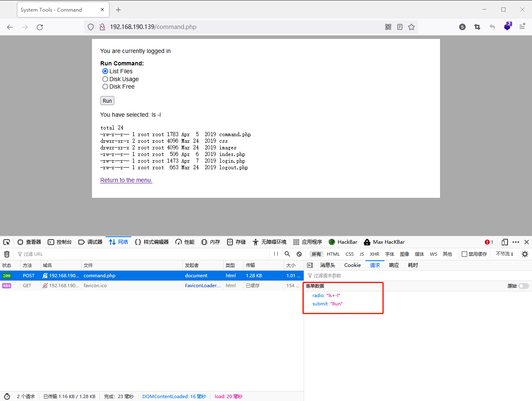Open the Network tab
The height and width of the screenshot is (401, 532).
118,242
